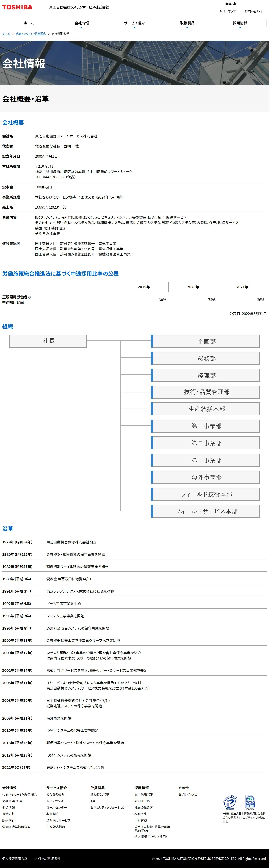Image resolution: width=270 pixels, height=868 pixels.
Task: Open footer link 福利厚生
Action: (141, 814)
